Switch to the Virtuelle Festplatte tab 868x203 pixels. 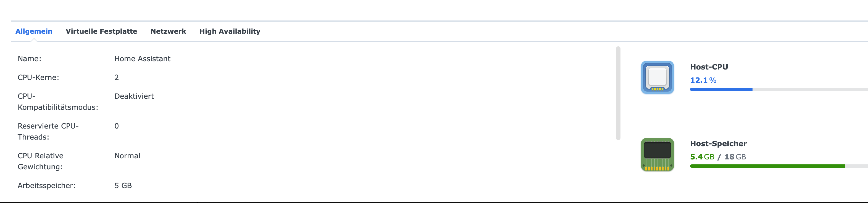(101, 31)
